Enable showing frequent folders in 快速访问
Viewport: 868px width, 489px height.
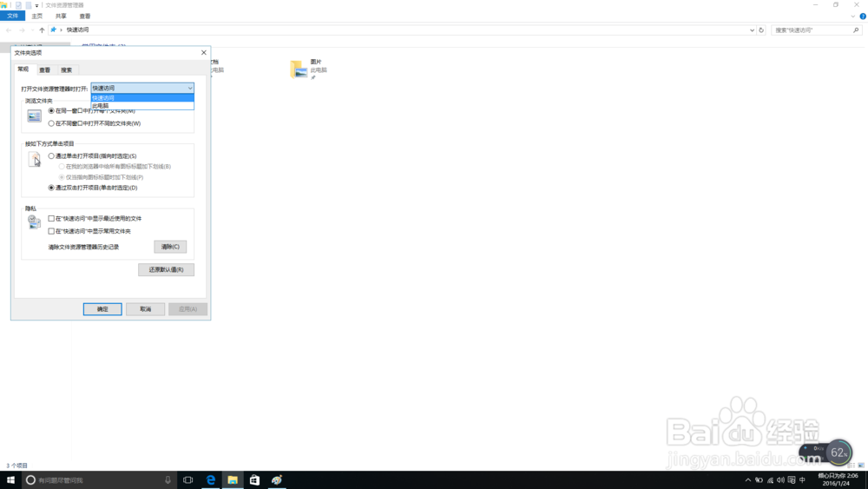(x=51, y=232)
